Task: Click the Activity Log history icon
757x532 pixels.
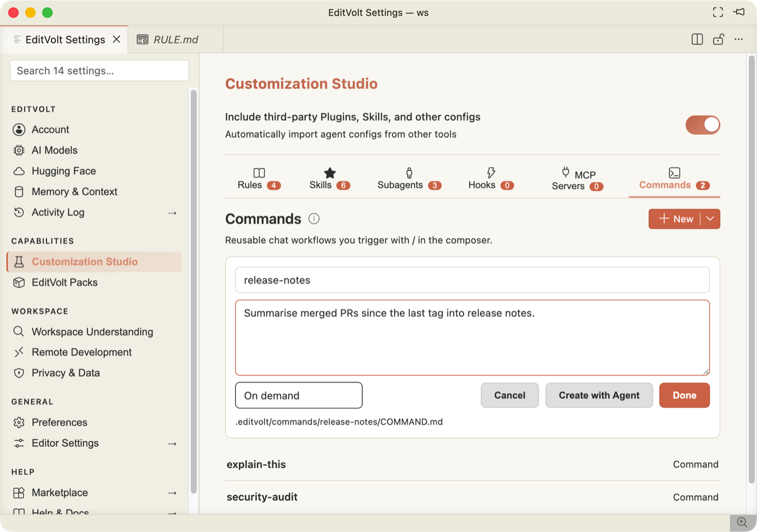Action: point(19,212)
